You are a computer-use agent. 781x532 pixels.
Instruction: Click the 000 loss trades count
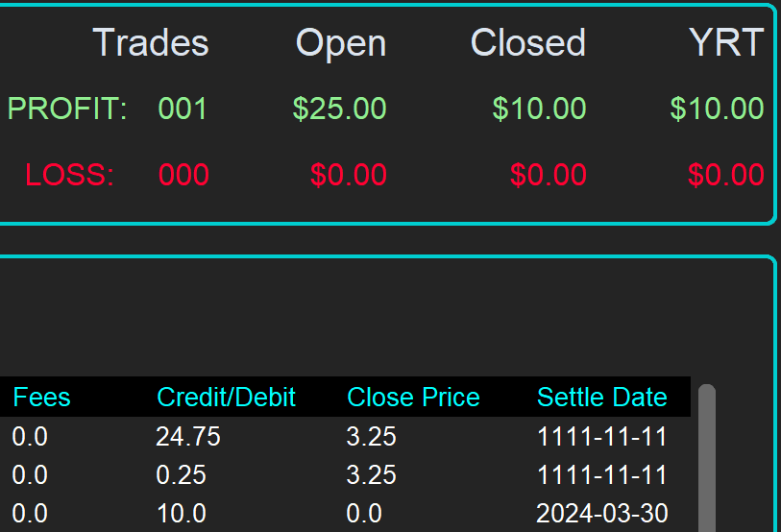[183, 176]
